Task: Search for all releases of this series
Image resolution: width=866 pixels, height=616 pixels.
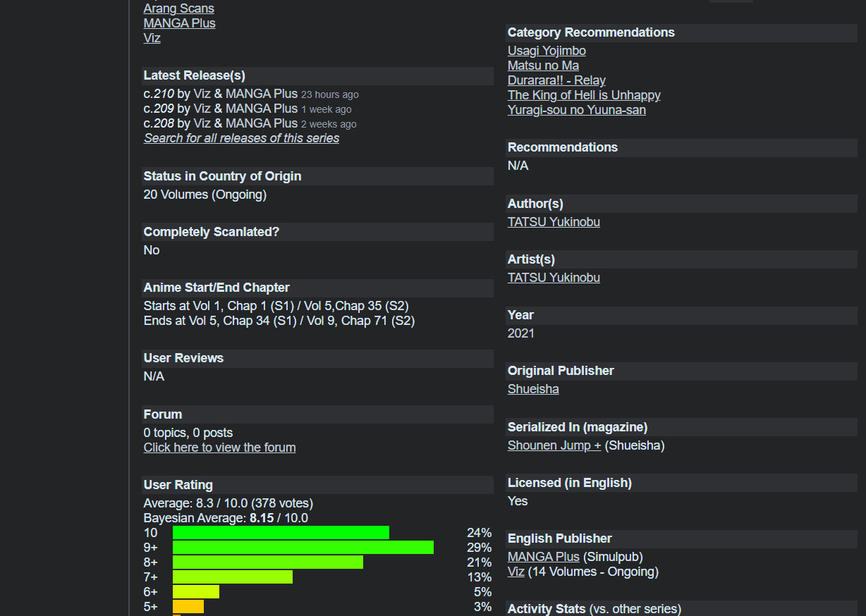Action: click(x=241, y=138)
